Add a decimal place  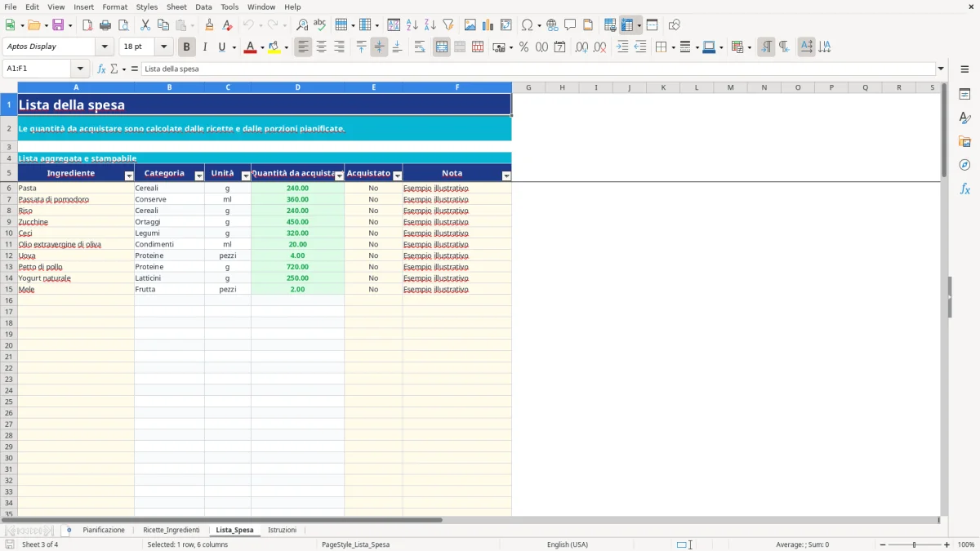(581, 47)
